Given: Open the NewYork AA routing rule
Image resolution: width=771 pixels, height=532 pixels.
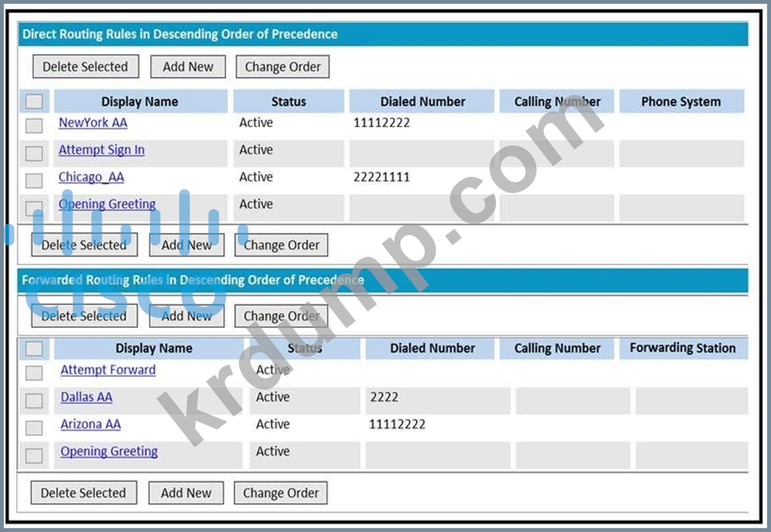Looking at the screenshot, I should click(x=93, y=123).
